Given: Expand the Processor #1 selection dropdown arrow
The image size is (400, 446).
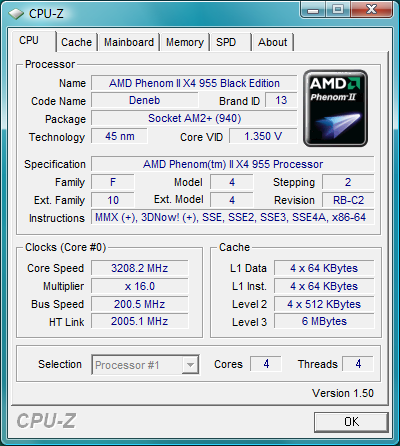Looking at the screenshot, I should click(x=190, y=365).
